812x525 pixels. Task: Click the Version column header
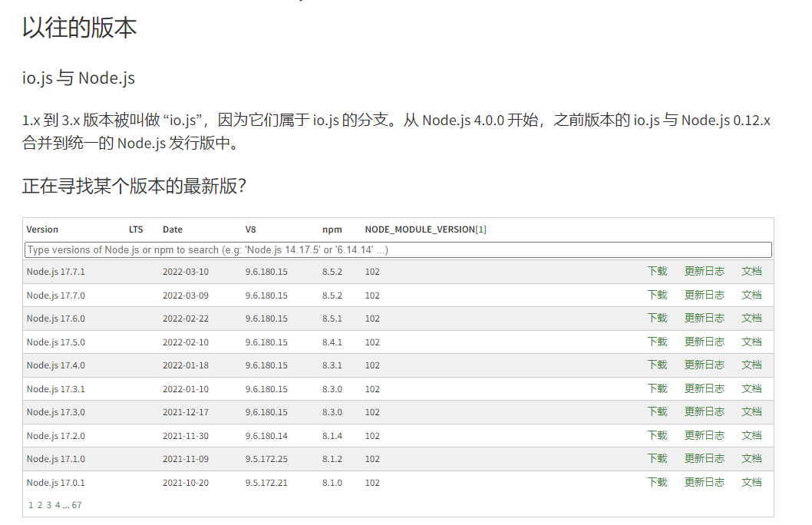(42, 229)
